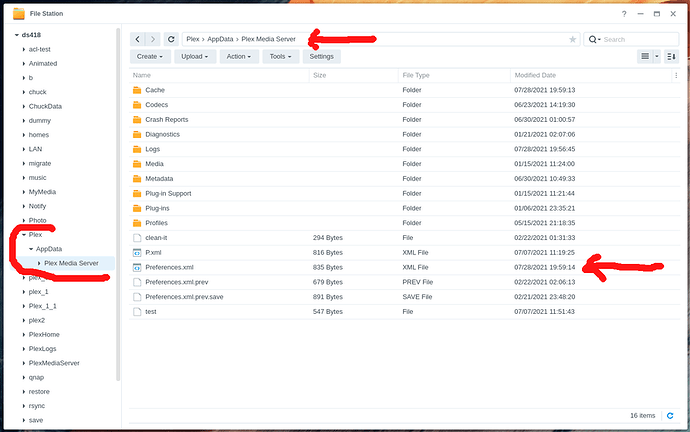Sort by the File Type column header
Screen dimensions: 690x432
click(455, 75)
